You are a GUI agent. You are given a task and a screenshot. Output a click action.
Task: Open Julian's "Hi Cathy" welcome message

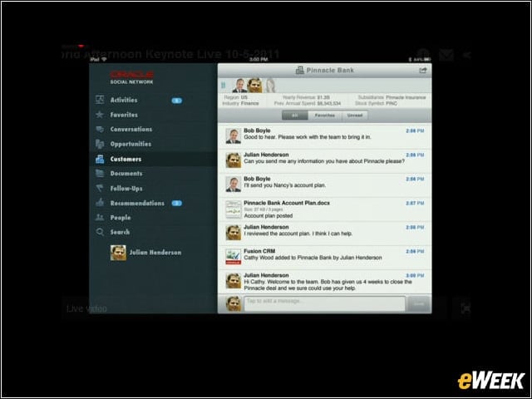point(325,282)
